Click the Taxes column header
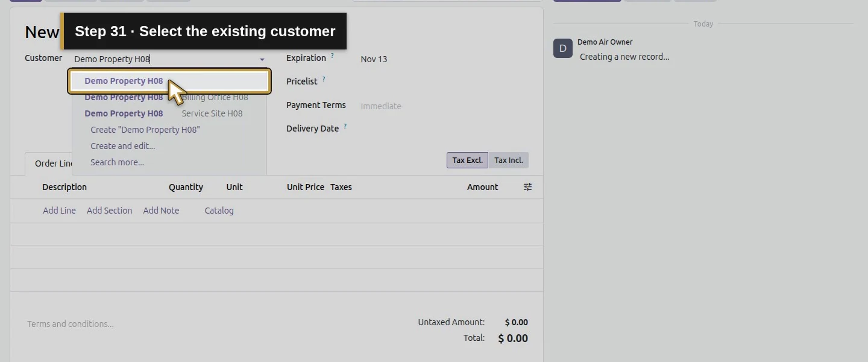Viewport: 868px width, 362px height. coord(341,187)
